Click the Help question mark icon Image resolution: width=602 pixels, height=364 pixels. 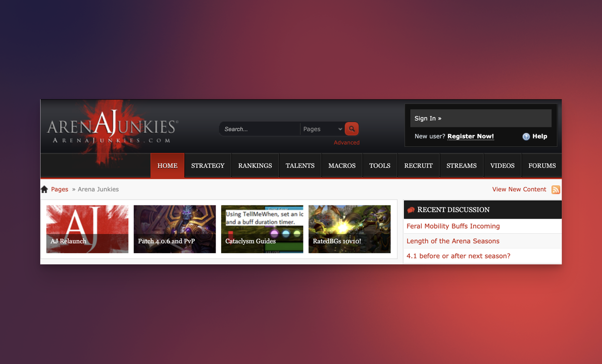coord(526,136)
